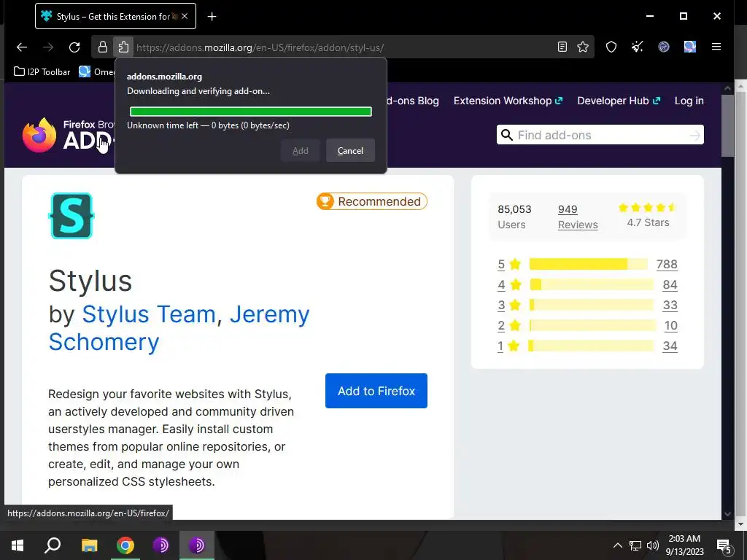Toggle reader view icon in address bar
Image resolution: width=747 pixels, height=560 pixels.
tap(562, 47)
